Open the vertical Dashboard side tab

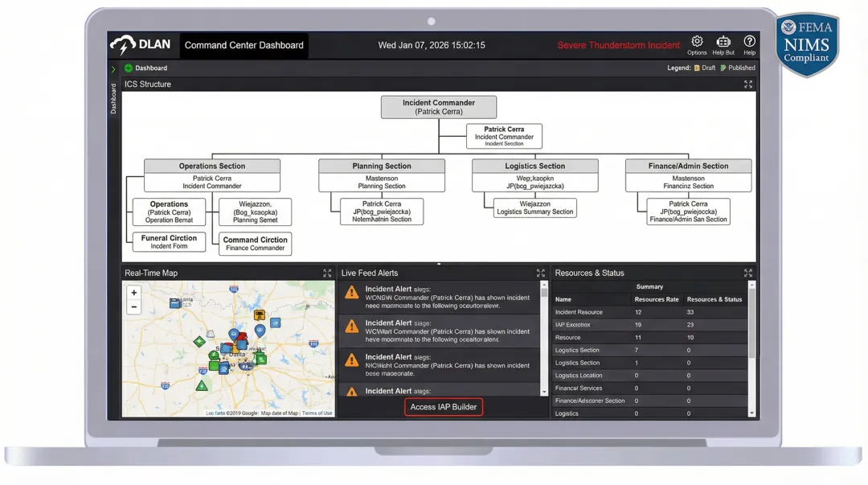point(113,98)
